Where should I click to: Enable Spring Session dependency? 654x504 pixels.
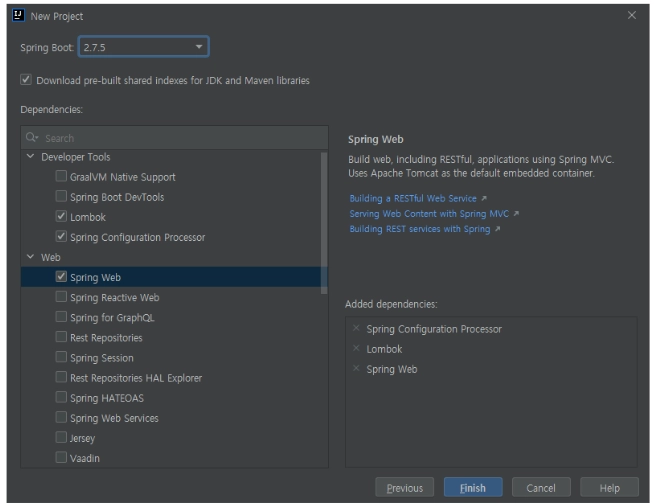[61, 357]
